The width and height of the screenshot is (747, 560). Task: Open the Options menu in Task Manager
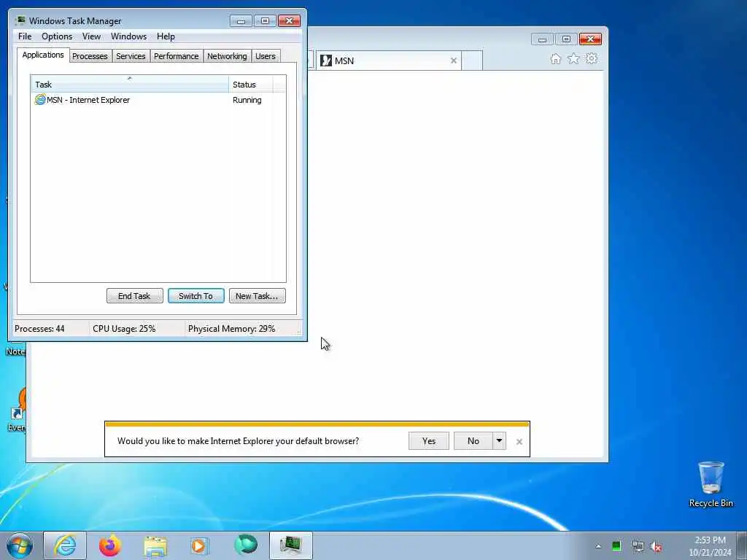pyautogui.click(x=57, y=36)
